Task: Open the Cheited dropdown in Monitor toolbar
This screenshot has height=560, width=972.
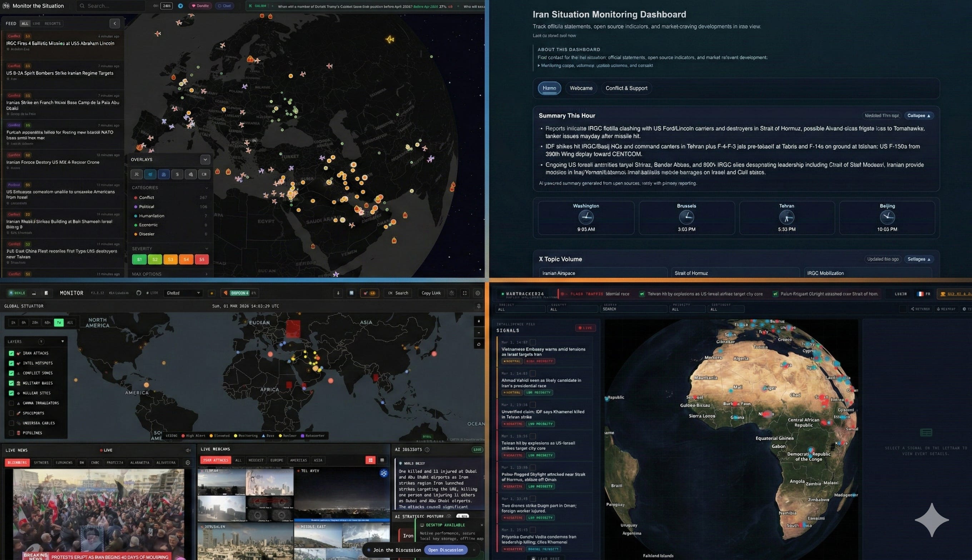Action: (183, 293)
